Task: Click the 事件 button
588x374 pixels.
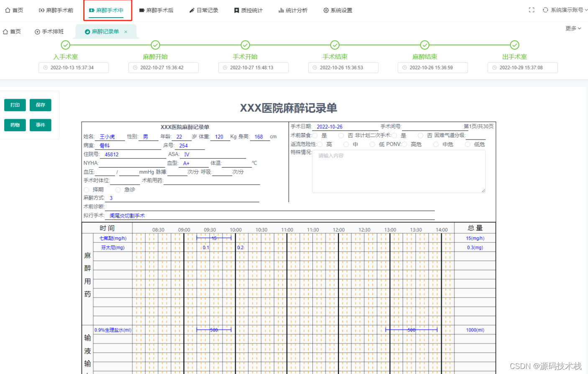Action: 41,125
